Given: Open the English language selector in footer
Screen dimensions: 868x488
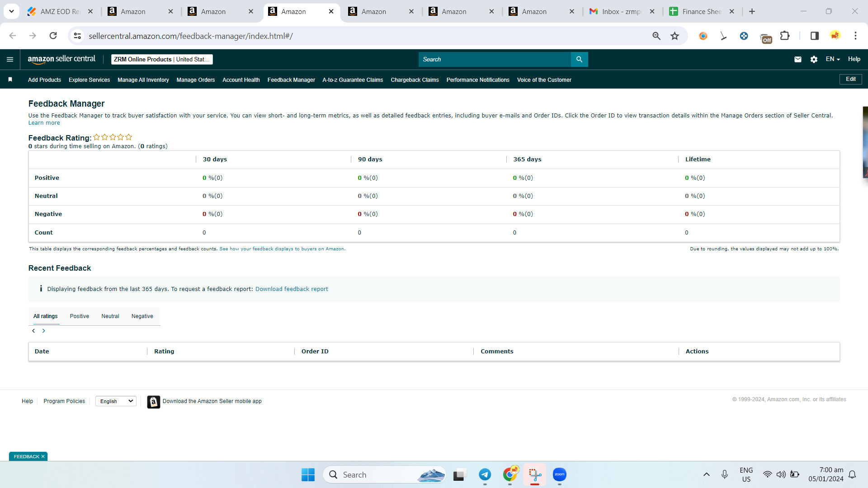Looking at the screenshot, I should (116, 401).
